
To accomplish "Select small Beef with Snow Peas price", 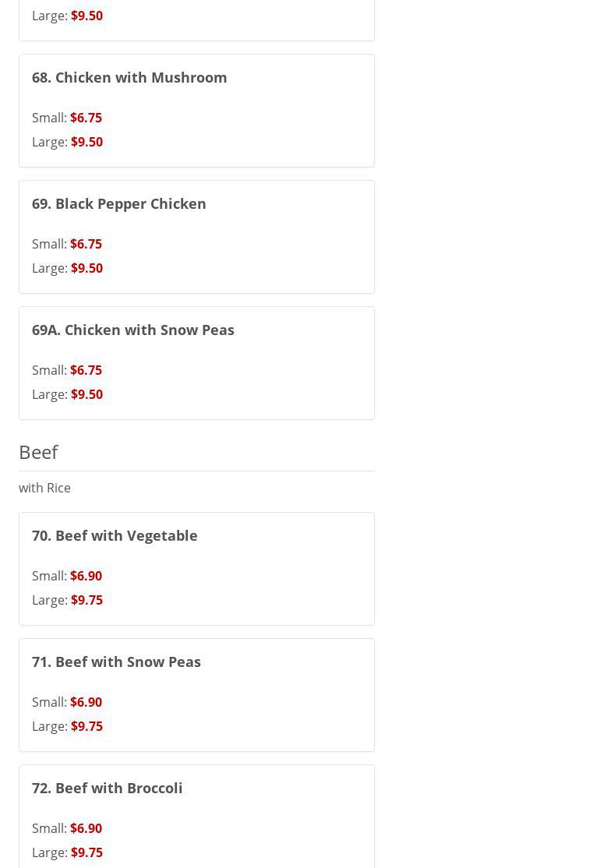I will [x=86, y=702].
